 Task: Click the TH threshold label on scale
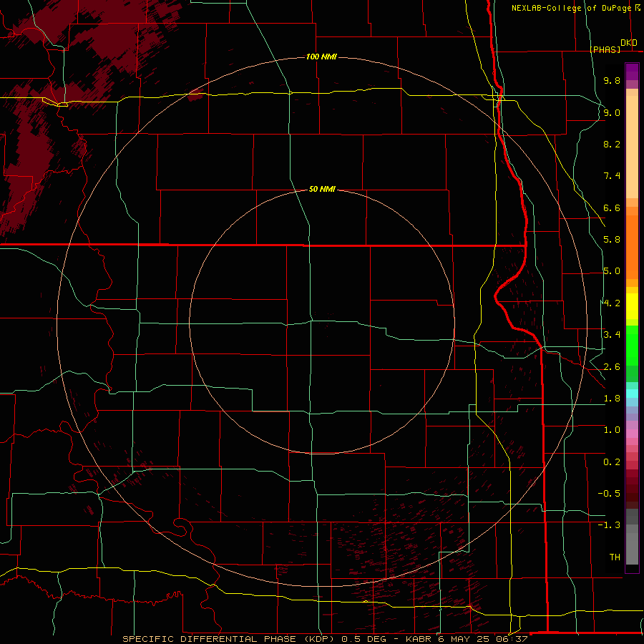[x=615, y=557]
